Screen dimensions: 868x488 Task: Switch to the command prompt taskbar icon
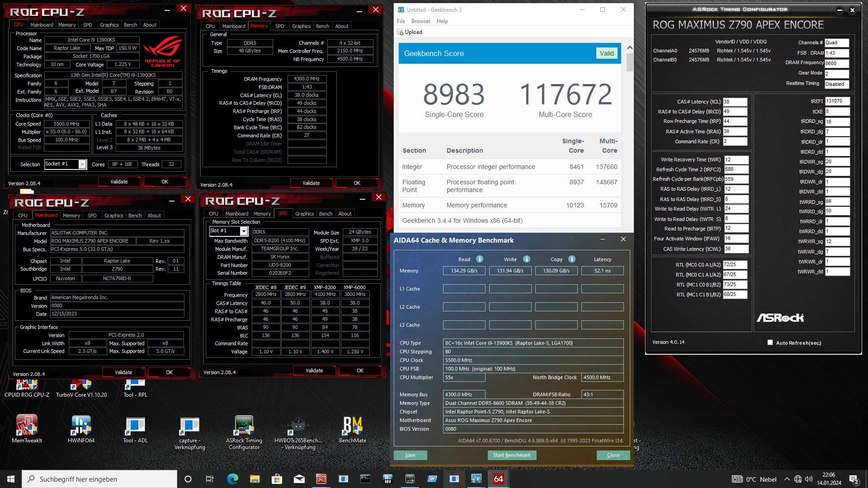point(365,479)
